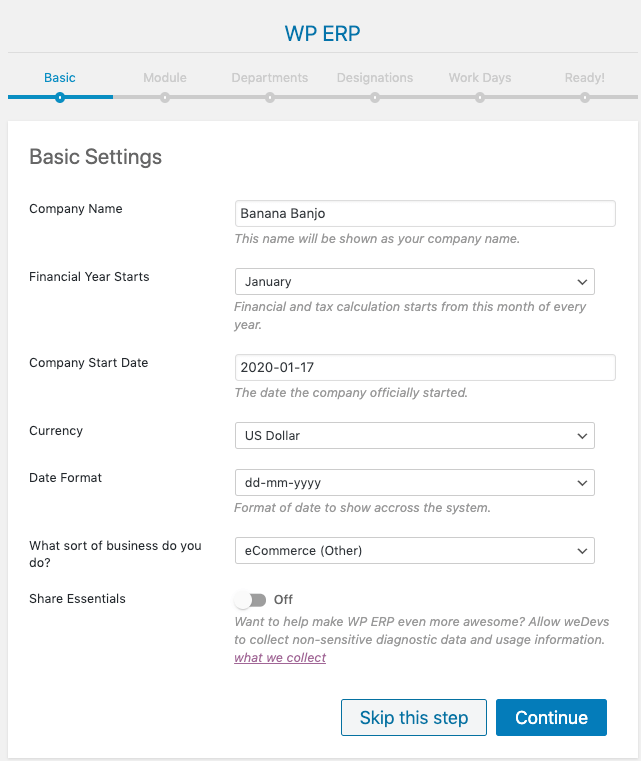This screenshot has height=761, width=641.
Task: Click the Date Format field label
Action: [66, 478]
